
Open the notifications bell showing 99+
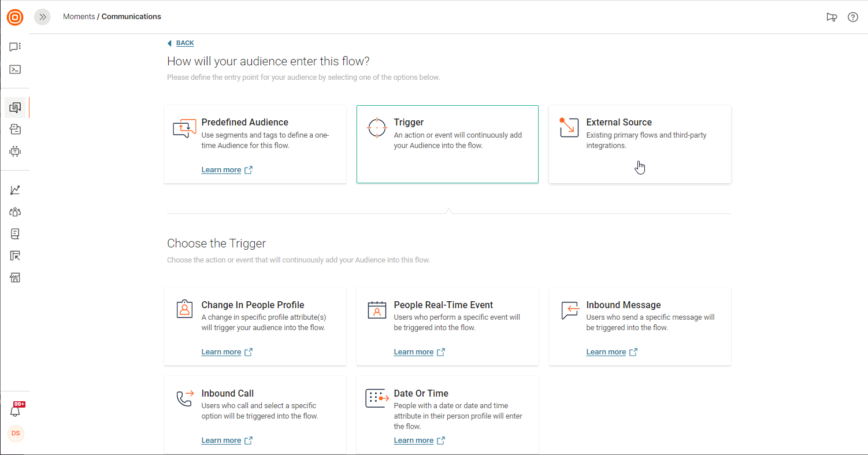[16, 411]
